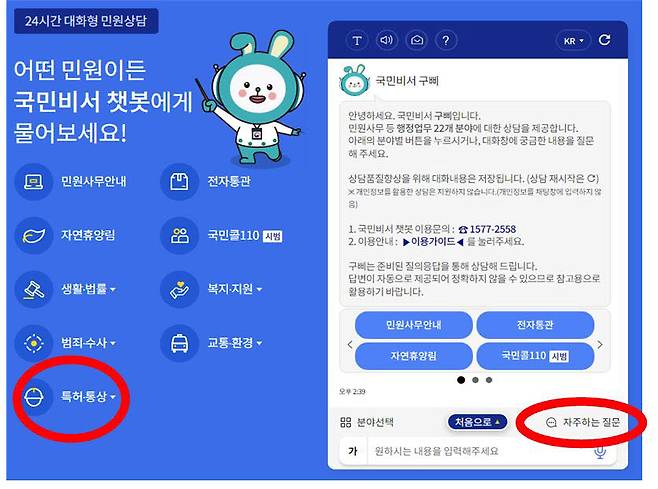The image size is (658, 489).
Task: Click the refresh restart chat icon
Action: (x=604, y=40)
